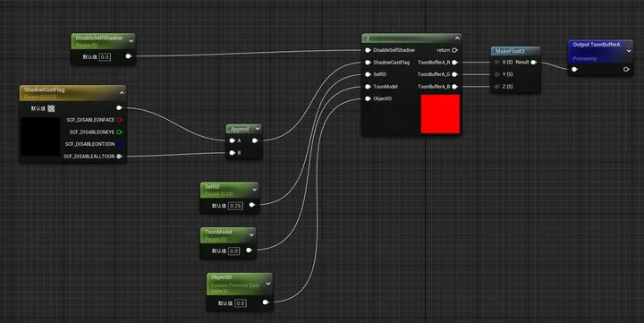This screenshot has width=644, height=323.
Task: Click the MakeFloat3 Y (S) input pin
Action: (x=497, y=74)
